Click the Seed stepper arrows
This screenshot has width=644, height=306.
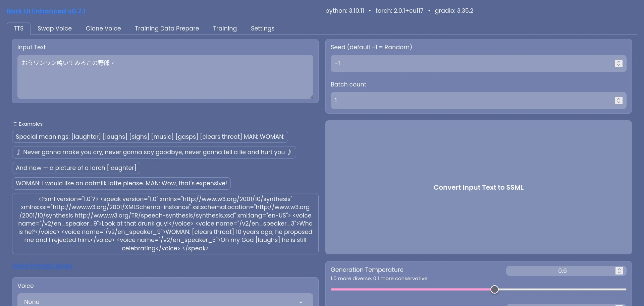point(619,63)
